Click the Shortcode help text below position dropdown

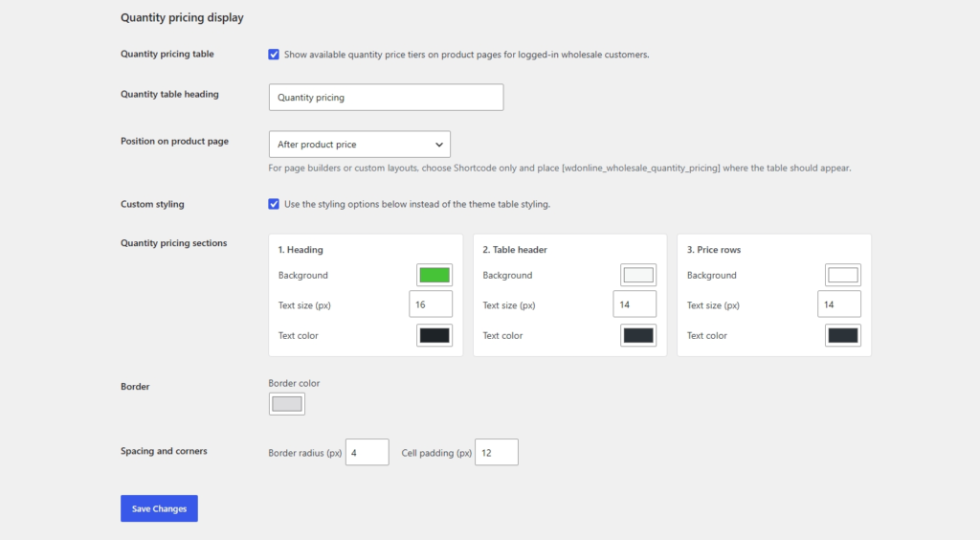click(x=559, y=169)
